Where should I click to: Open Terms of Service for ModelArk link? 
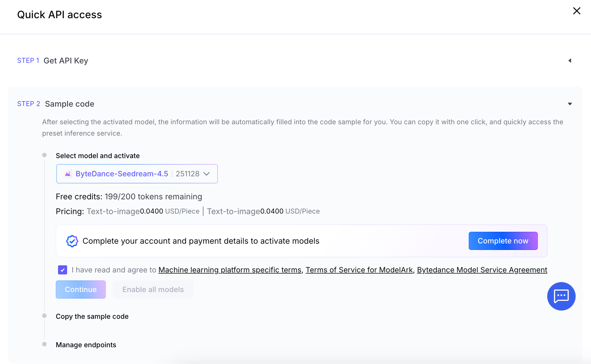[359, 270]
